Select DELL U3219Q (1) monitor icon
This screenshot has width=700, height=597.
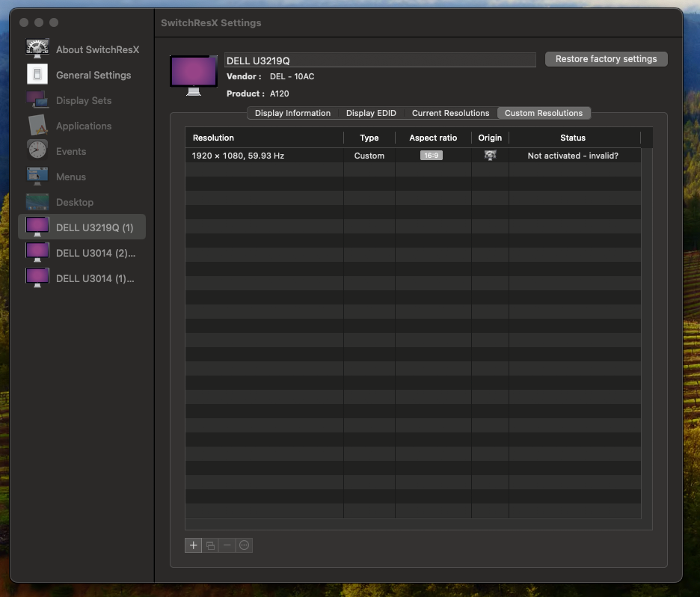[37, 227]
